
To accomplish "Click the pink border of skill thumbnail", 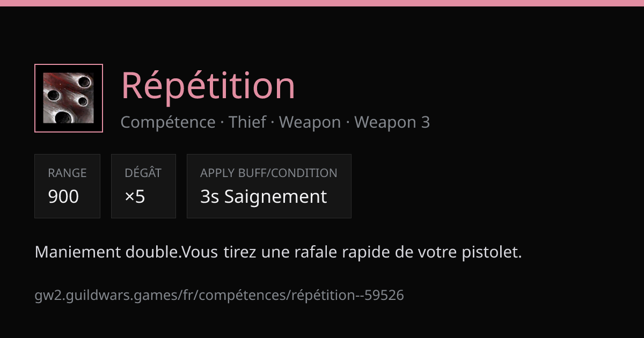I will coord(35,98).
